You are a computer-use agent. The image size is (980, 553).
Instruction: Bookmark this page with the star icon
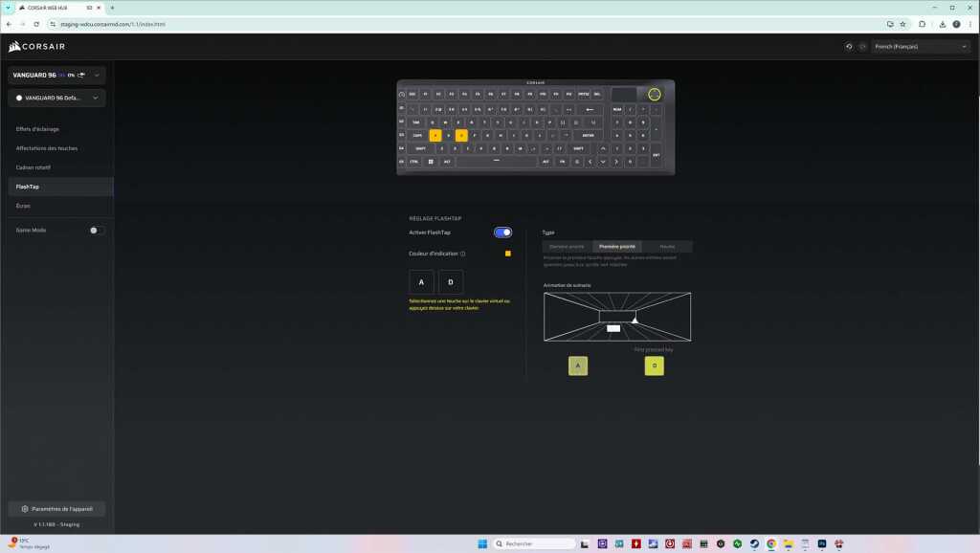point(903,24)
